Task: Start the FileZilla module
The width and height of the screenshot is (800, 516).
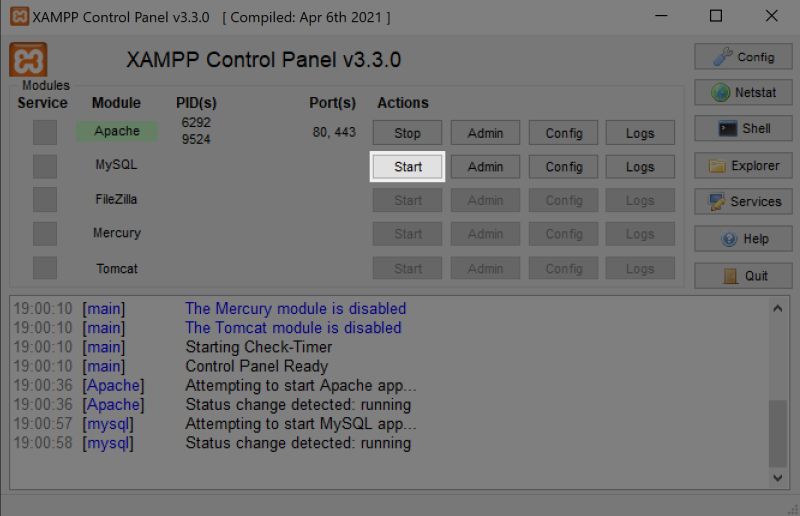Action: [x=407, y=200]
